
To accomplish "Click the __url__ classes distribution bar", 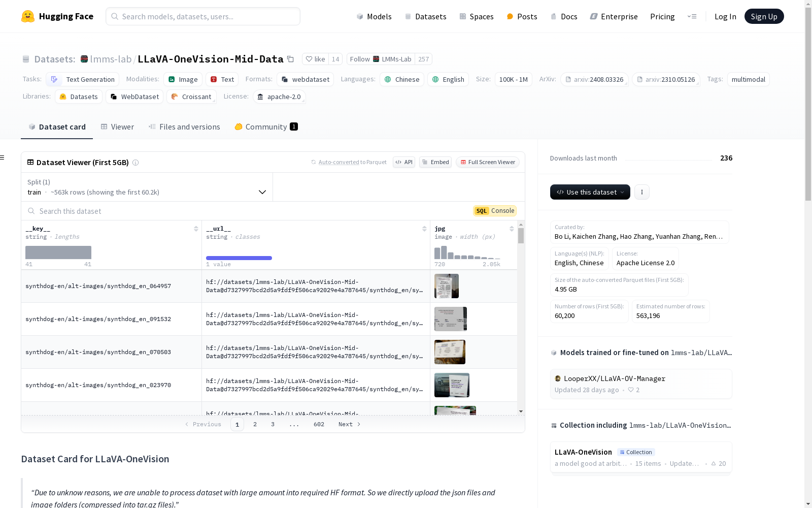I will [239, 258].
